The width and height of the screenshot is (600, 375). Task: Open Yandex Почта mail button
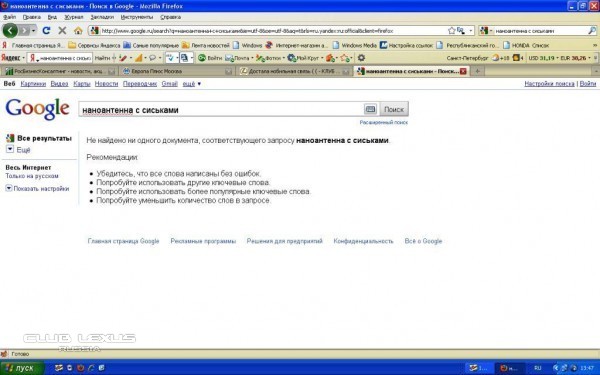click(x=237, y=58)
